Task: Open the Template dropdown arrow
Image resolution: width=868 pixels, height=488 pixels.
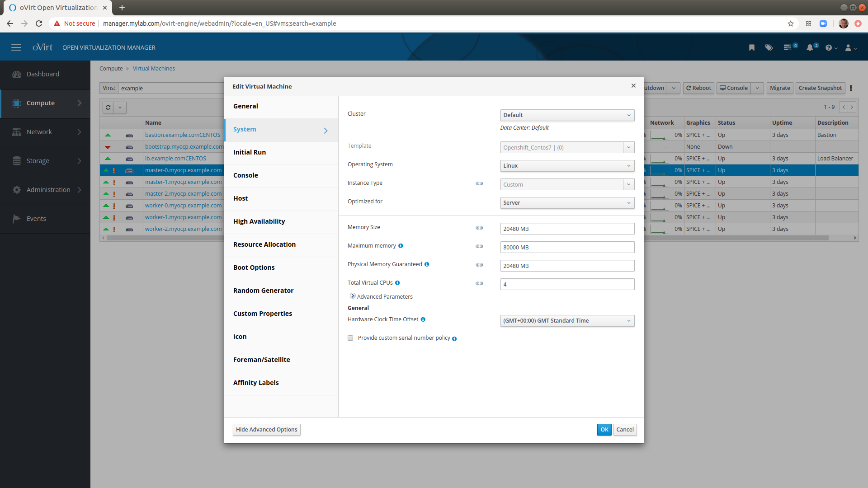Action: [x=628, y=147]
